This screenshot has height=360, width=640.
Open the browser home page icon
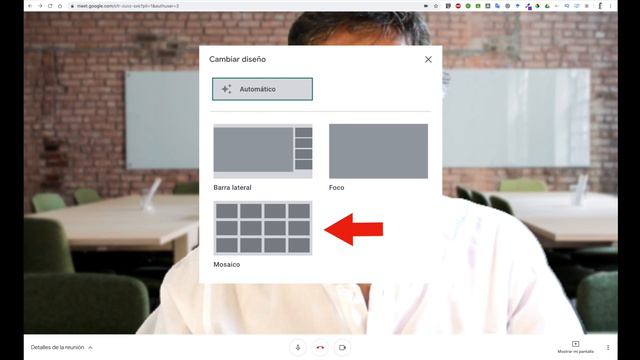pyautogui.click(x=60, y=6)
